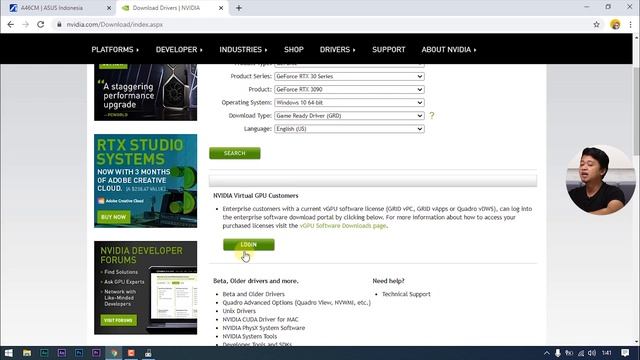
Task: Expand the Product dropdown showing GeForce RTX 3090
Action: click(349, 89)
